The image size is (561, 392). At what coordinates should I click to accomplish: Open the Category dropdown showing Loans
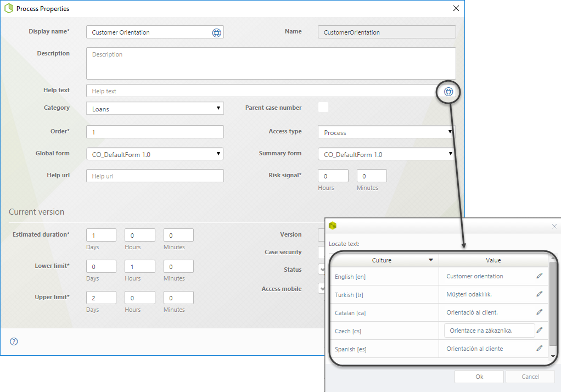(155, 109)
